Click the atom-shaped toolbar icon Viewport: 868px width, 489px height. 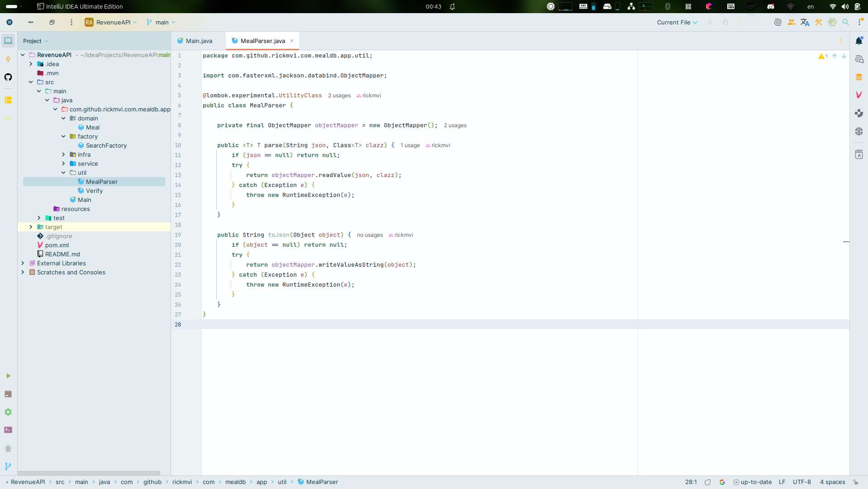(x=832, y=22)
